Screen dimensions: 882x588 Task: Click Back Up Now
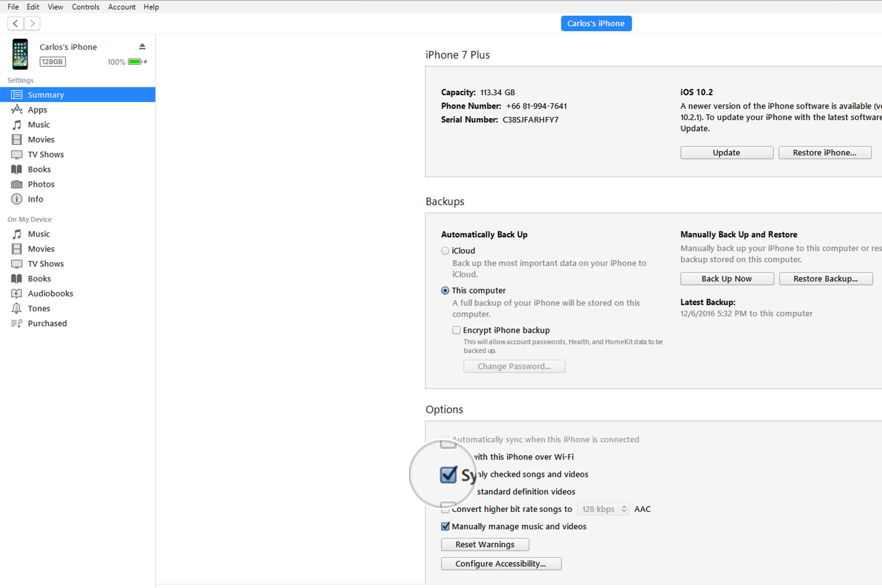click(x=727, y=279)
